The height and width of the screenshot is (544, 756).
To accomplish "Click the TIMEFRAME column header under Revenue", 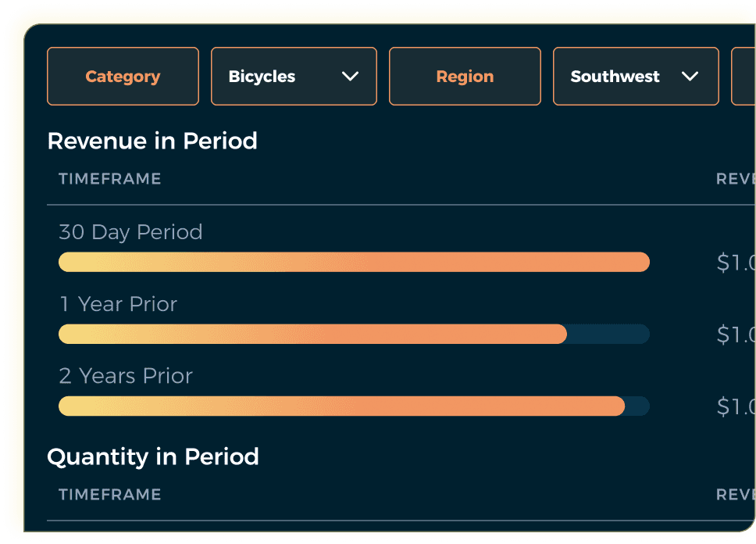I will pos(109,178).
